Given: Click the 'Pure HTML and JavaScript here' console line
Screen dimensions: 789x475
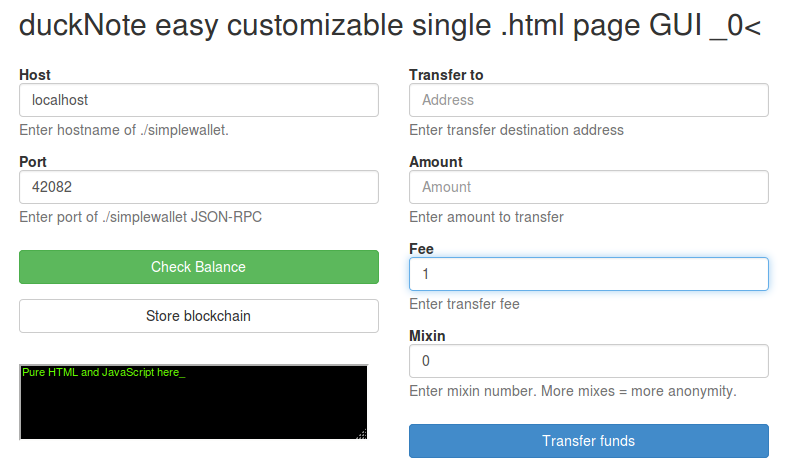Looking at the screenshot, I should point(104,372).
